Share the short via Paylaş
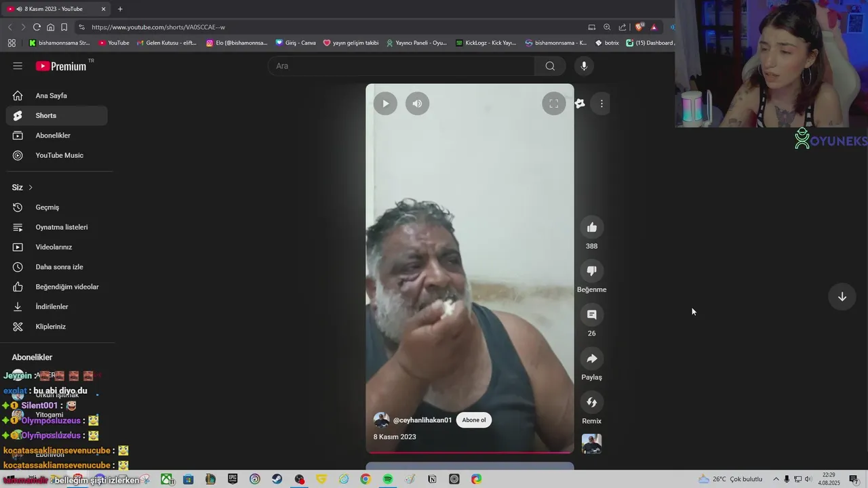 pyautogui.click(x=592, y=359)
